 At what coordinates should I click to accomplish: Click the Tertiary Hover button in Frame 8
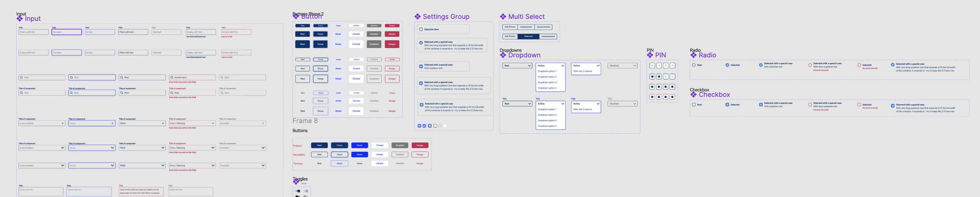click(359, 164)
